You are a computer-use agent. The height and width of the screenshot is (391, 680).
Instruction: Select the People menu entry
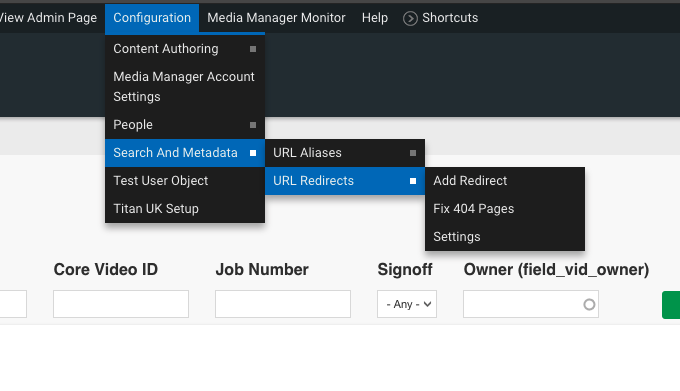[x=185, y=125]
